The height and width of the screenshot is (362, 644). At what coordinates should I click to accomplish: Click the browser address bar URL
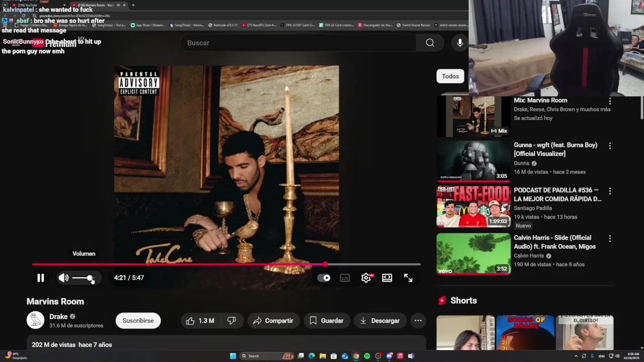pos(74,16)
